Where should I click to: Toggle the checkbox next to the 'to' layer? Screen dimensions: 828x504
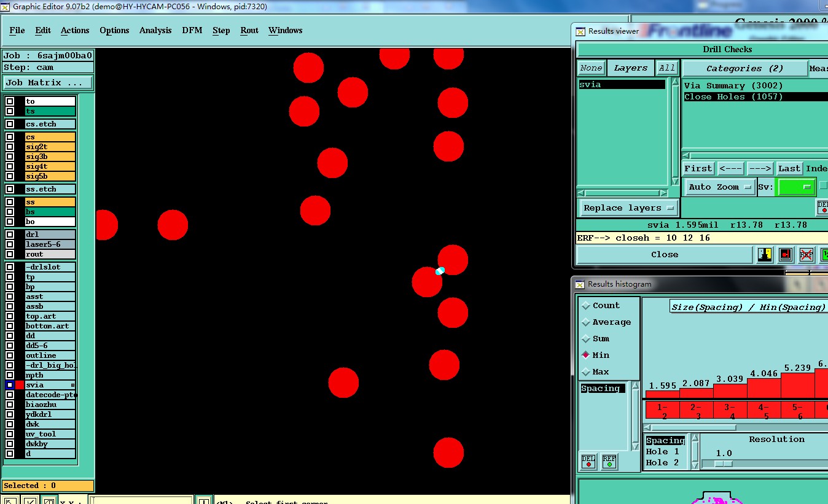[x=10, y=101]
